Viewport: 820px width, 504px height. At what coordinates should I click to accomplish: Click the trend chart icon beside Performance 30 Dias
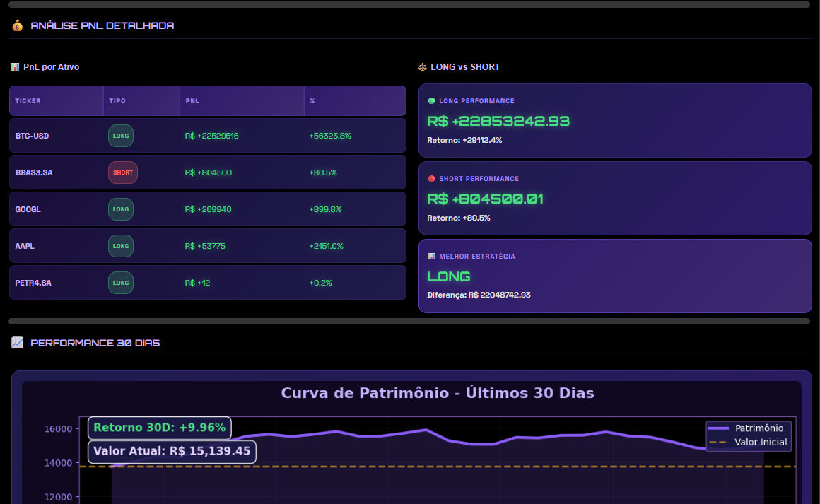click(17, 343)
